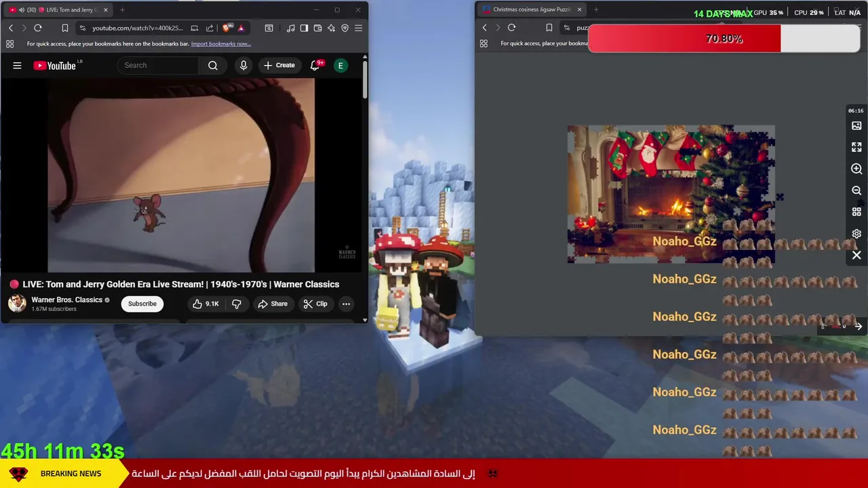
Task: Zoom in on the jigsaw puzzle
Action: click(x=856, y=169)
